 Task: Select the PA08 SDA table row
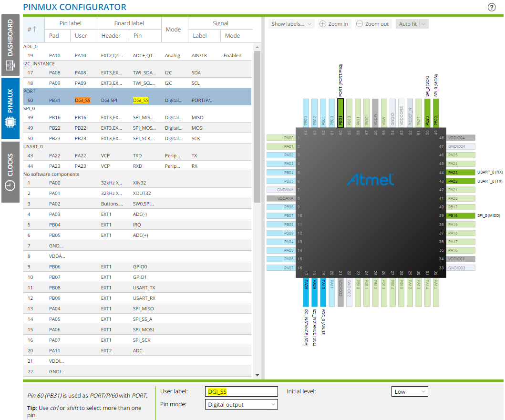137,73
